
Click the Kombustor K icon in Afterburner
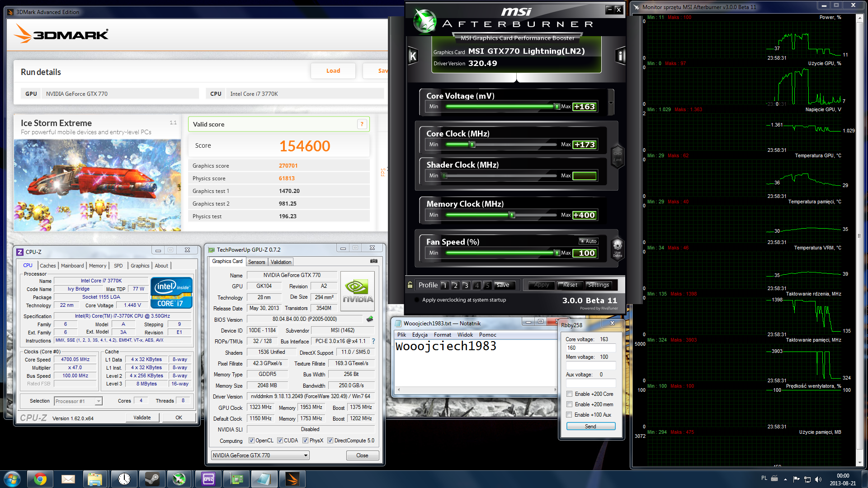click(413, 56)
